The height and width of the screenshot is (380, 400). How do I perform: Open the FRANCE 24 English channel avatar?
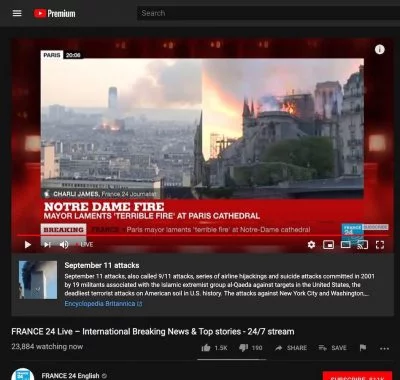[x=23, y=374]
